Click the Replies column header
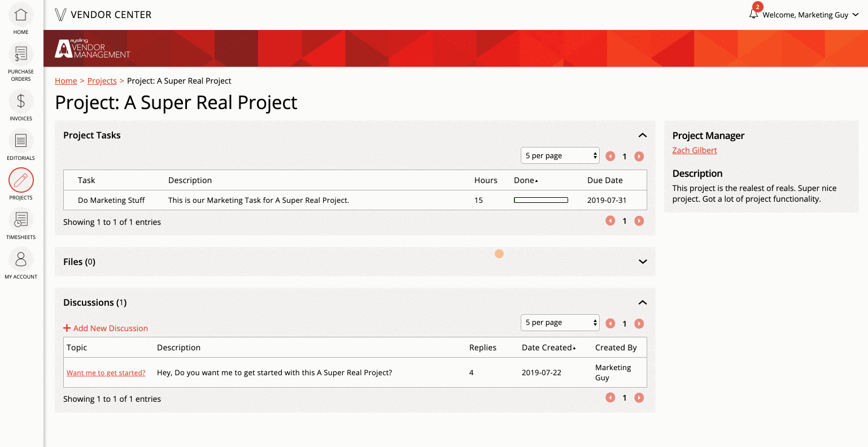 (483, 348)
